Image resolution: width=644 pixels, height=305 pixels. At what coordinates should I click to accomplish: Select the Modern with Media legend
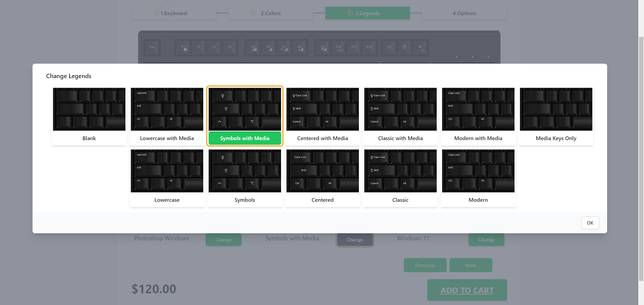point(478,116)
